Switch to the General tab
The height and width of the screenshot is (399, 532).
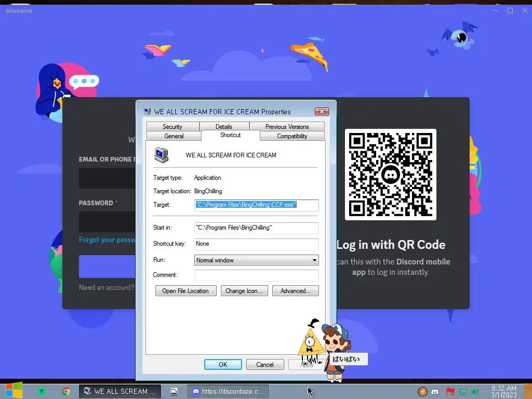tap(174, 136)
